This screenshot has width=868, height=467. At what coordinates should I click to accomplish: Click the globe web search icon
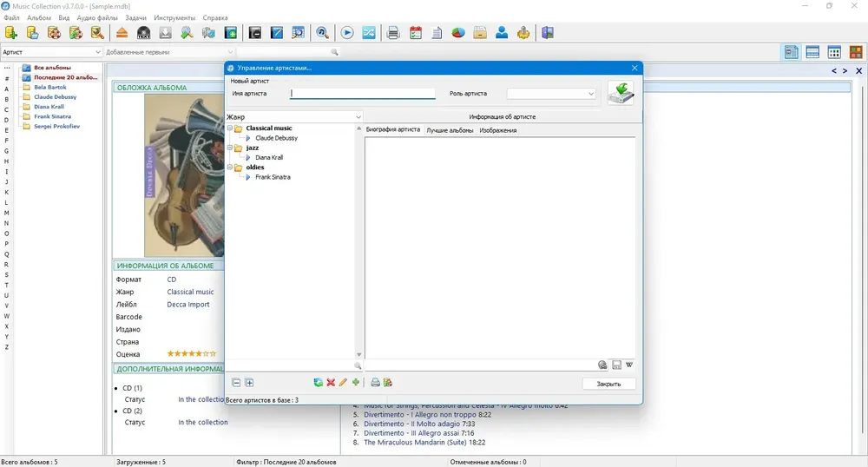(x=602, y=365)
